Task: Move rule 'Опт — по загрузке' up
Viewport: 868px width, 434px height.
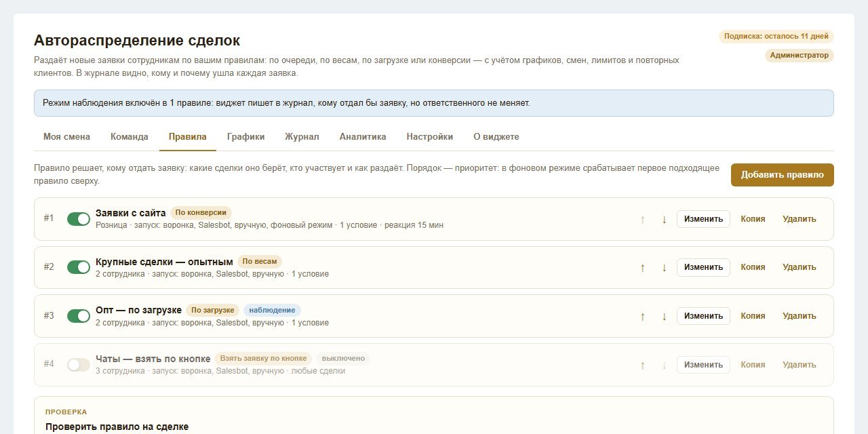Action: tap(642, 316)
